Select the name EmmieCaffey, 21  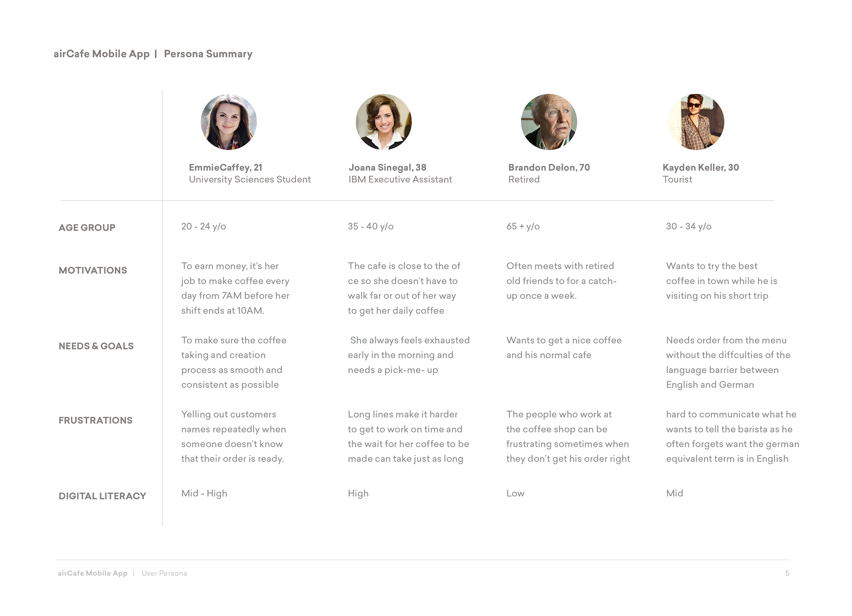tap(225, 167)
